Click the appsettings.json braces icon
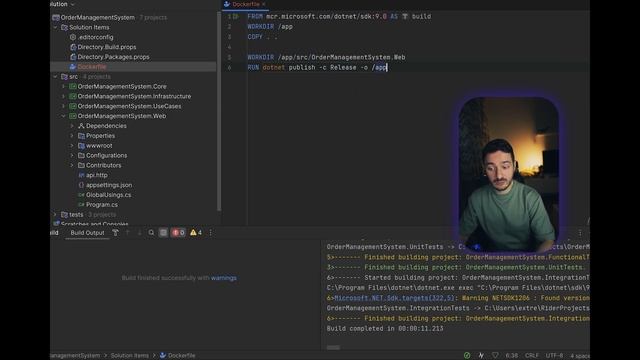The image size is (640, 360). tap(81, 185)
